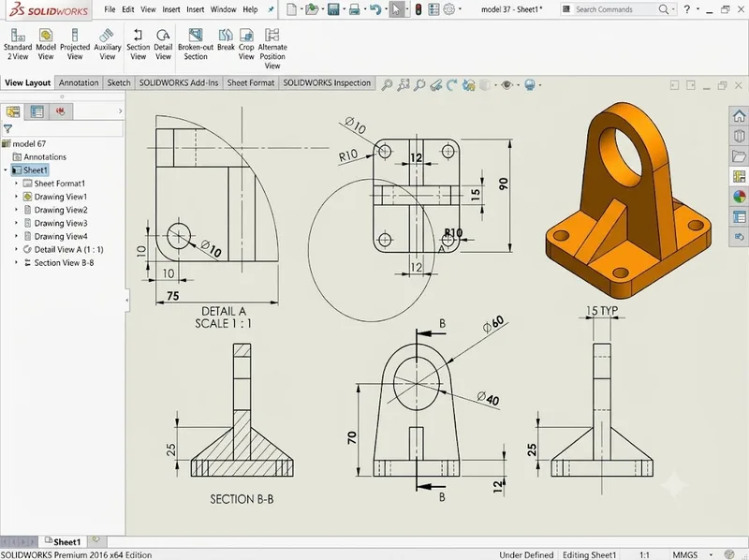Click the Undo icon
Viewport: 749px width, 560px height.
(375, 9)
